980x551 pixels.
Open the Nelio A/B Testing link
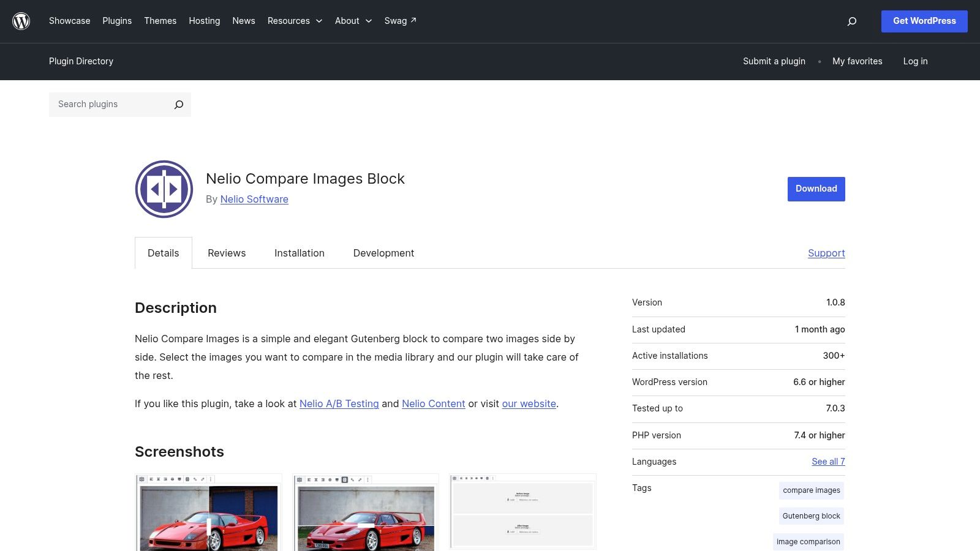coord(339,404)
